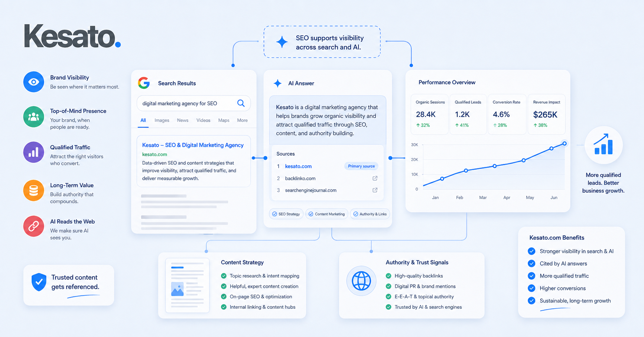Screen dimensions: 644x337
Task: Open backlinko.com source link
Action: point(300,178)
